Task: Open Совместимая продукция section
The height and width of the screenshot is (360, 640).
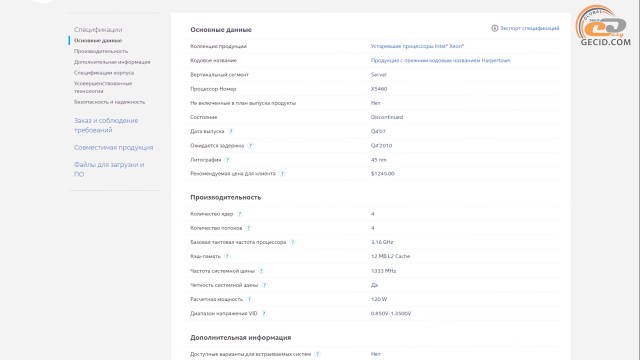Action: click(x=113, y=147)
